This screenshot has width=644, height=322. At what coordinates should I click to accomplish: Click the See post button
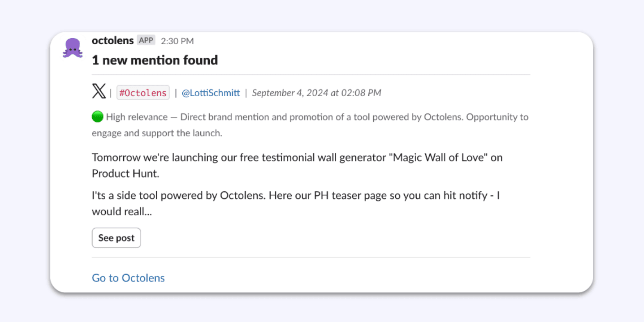click(116, 238)
